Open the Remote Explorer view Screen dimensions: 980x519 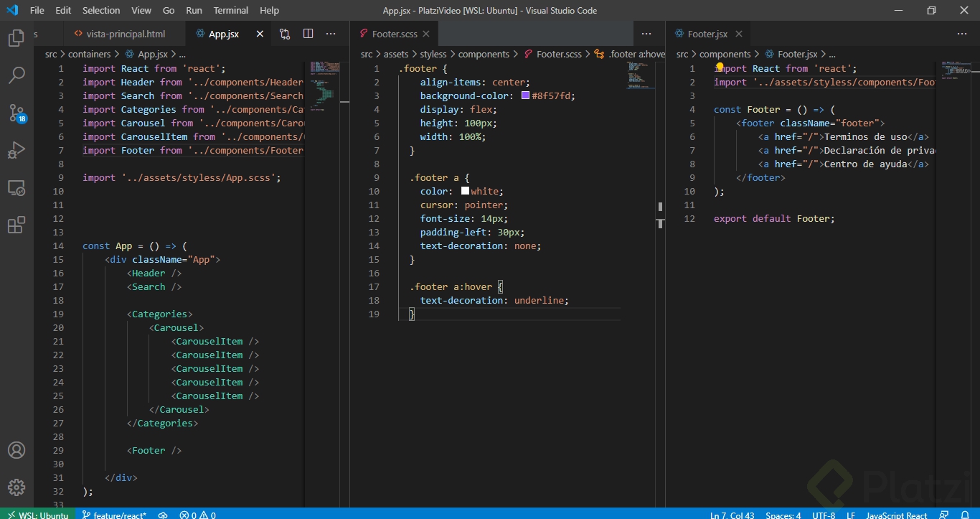pyautogui.click(x=17, y=188)
